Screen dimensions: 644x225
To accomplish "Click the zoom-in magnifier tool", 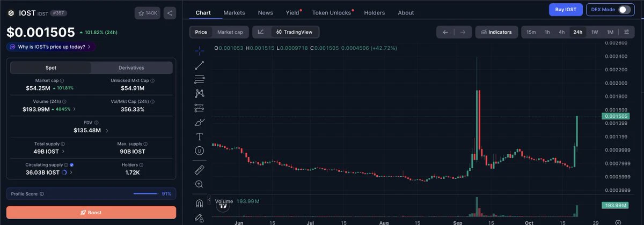I will pyautogui.click(x=199, y=184).
